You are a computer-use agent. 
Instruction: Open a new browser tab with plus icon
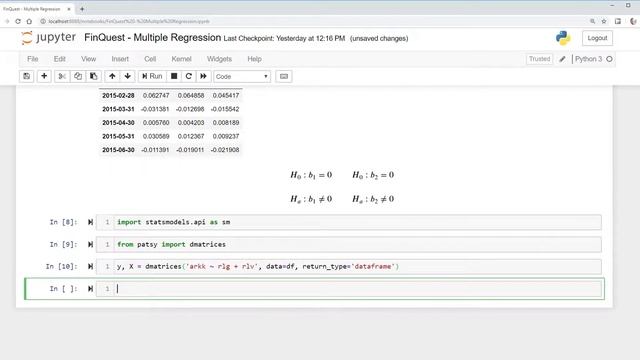point(82,9)
